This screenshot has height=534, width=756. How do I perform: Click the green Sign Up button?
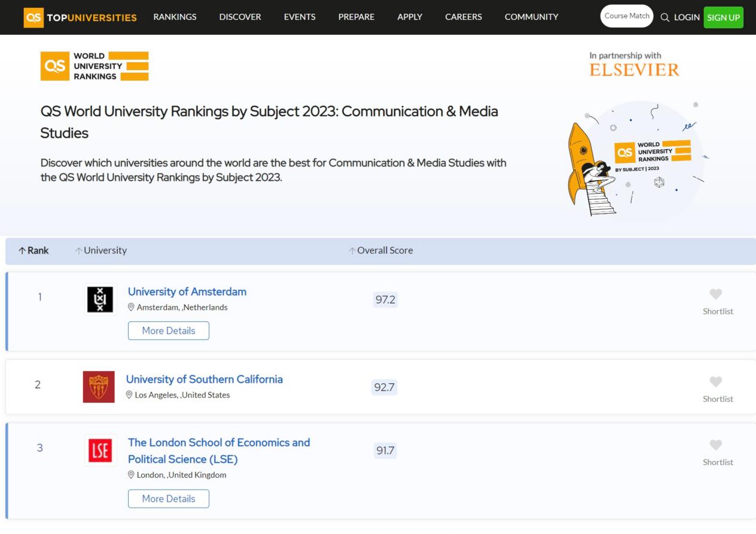[724, 17]
